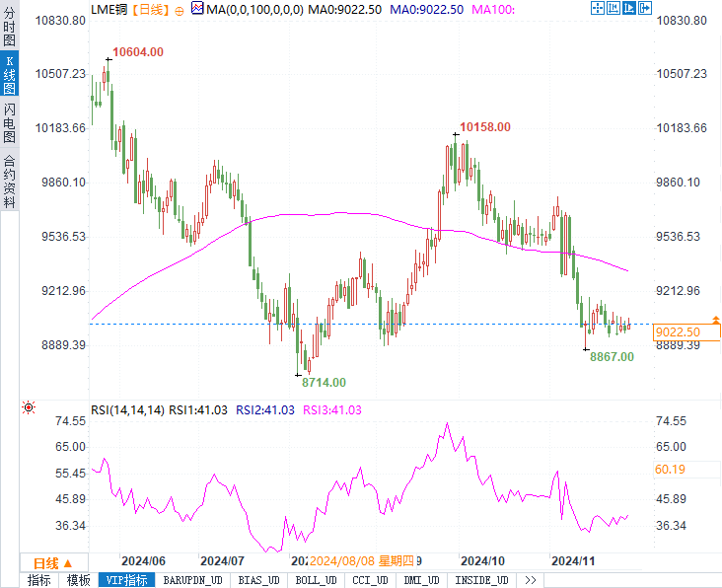Viewport: 722px width, 588px height.
Task: Open the 合约资料 side tab
Action: [x=9, y=181]
